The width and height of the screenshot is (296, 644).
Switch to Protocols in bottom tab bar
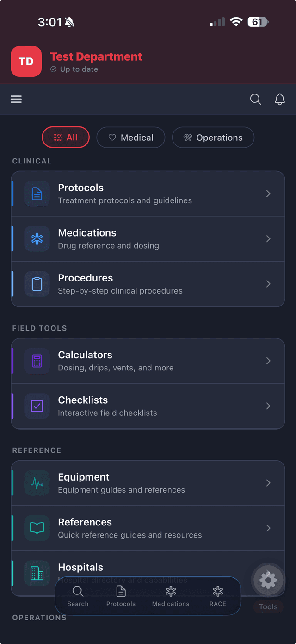[121, 595]
